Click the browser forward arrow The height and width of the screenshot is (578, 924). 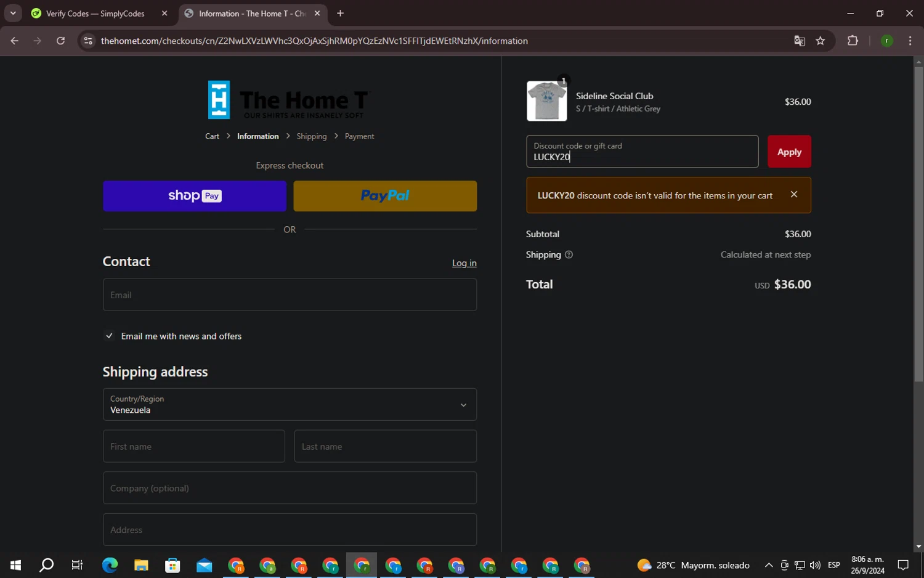[x=38, y=41]
